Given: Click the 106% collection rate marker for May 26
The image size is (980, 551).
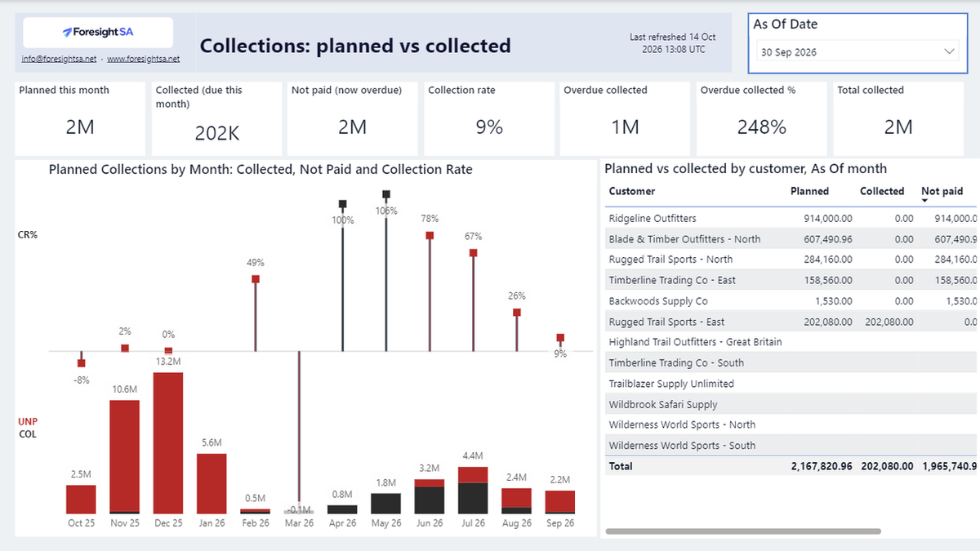Looking at the screenshot, I should coord(385,194).
